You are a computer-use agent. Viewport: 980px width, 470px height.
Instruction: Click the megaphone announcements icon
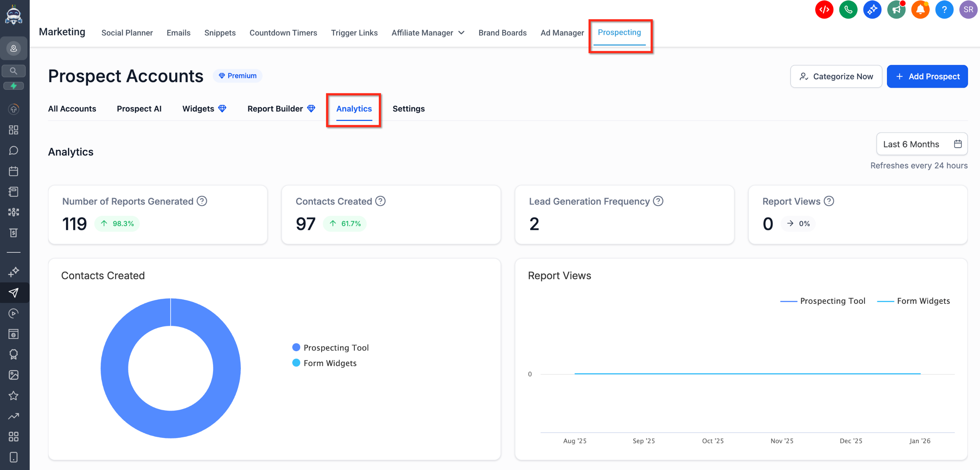896,9
